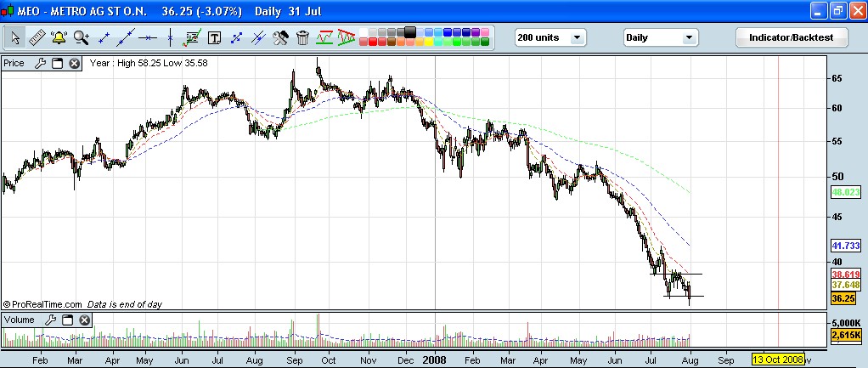868x368 pixels.
Task: Open Price panel wrench settings
Action: (x=40, y=63)
